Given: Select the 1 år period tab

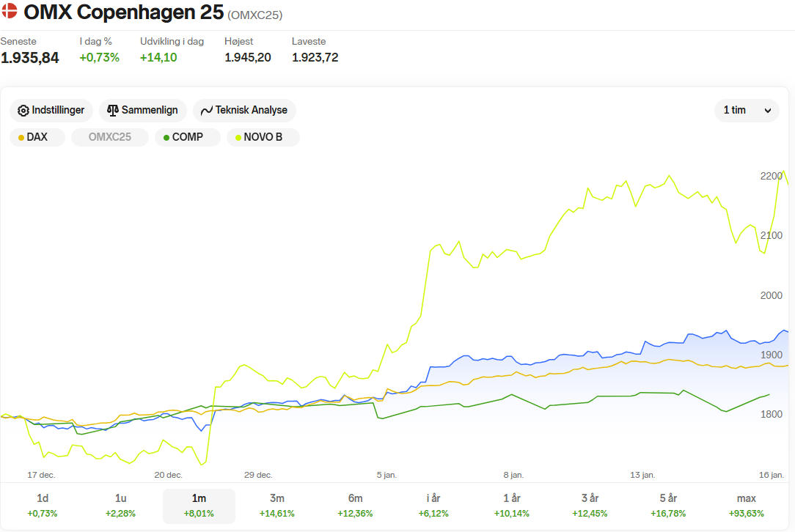Looking at the screenshot, I should pyautogui.click(x=512, y=506).
